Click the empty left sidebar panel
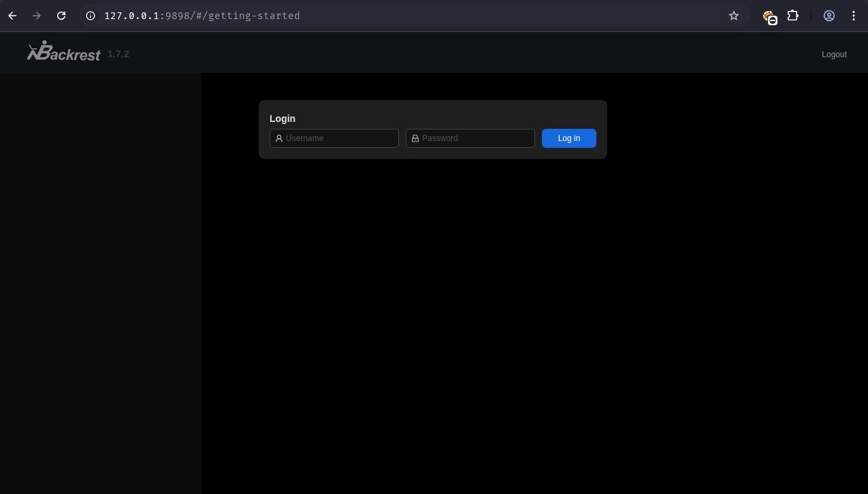 (100, 283)
